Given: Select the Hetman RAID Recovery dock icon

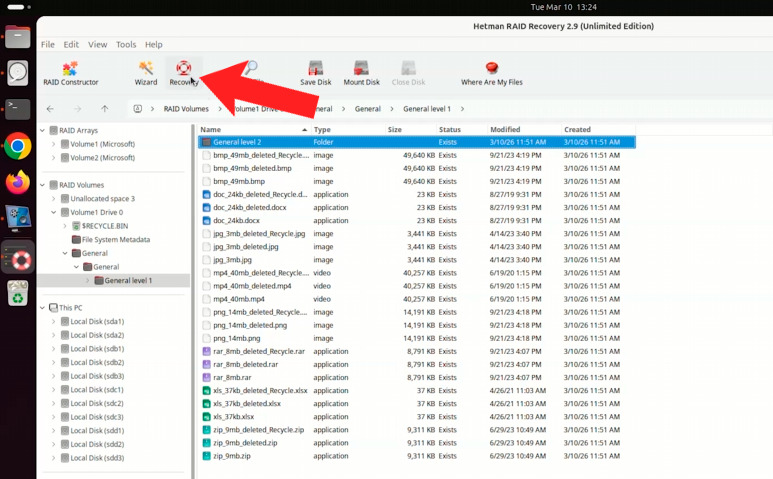Looking at the screenshot, I should [x=18, y=257].
